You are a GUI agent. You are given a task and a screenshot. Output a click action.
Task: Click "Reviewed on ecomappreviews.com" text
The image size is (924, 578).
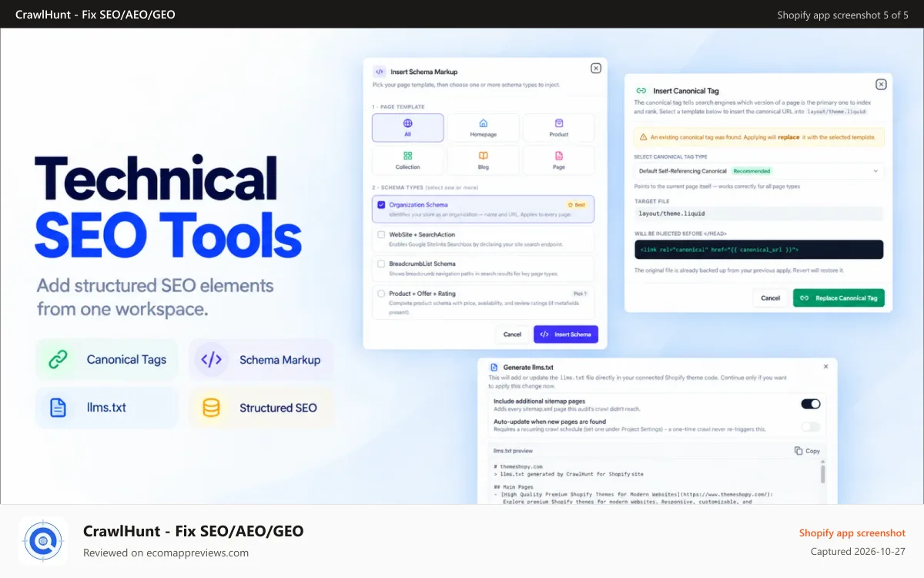tap(166, 553)
